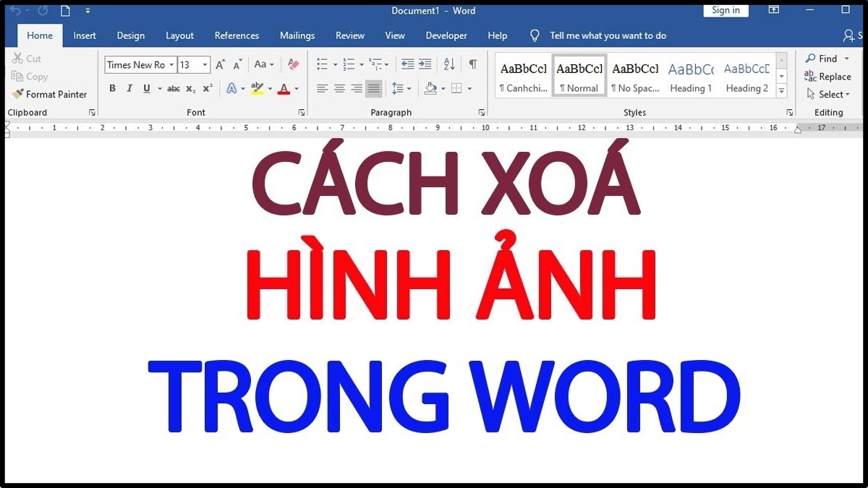Open the Help tab
Image resolution: width=868 pixels, height=488 pixels.
click(x=497, y=35)
